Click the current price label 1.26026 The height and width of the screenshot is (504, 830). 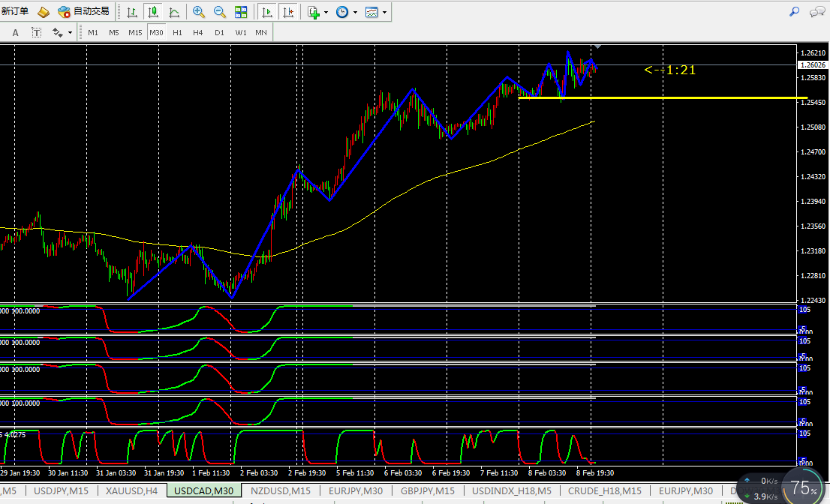coord(813,65)
